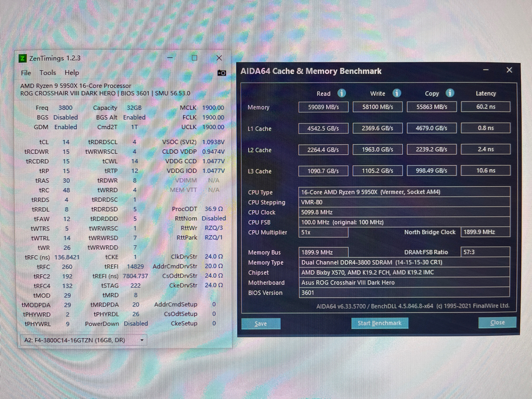The image size is (532, 399).
Task: Open the Help menu in ZenTimings
Action: (72, 73)
